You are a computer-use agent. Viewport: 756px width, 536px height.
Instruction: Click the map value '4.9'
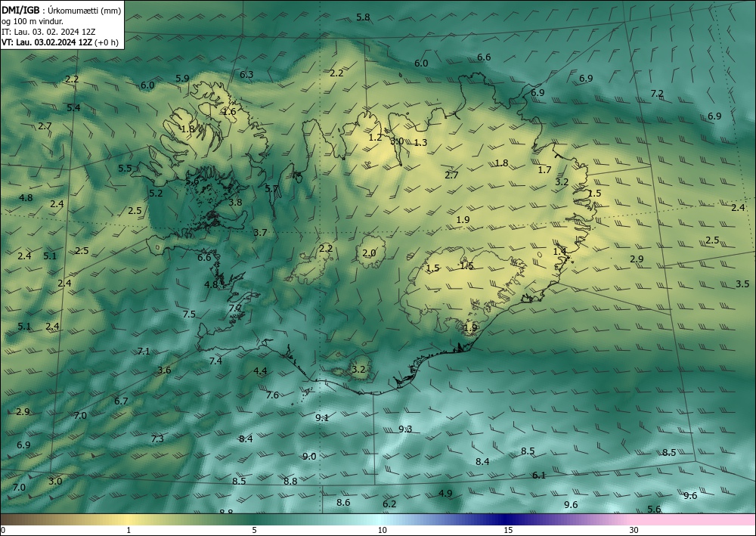[445, 493]
